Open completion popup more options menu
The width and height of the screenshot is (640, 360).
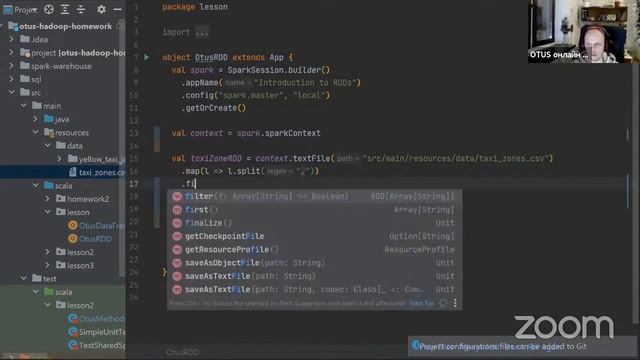click(455, 303)
